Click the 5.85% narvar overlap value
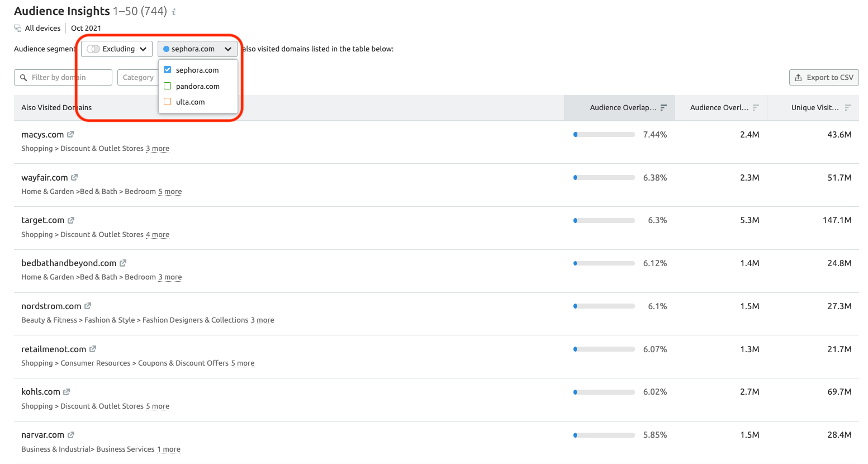The image size is (868, 464). click(x=655, y=435)
